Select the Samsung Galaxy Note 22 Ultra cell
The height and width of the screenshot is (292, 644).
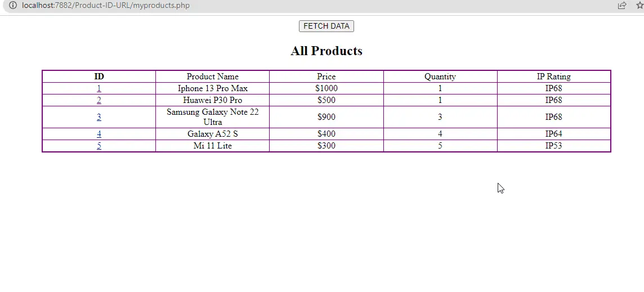click(212, 117)
